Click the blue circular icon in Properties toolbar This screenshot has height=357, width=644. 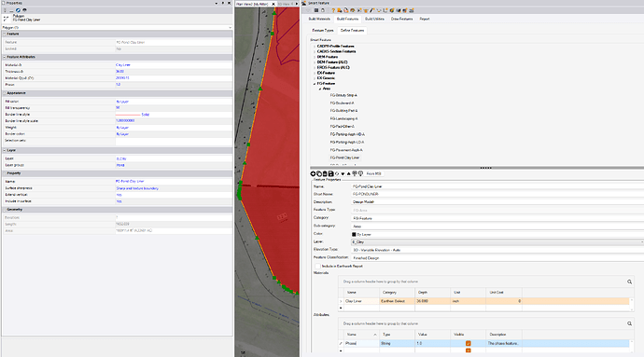click(x=18, y=10)
